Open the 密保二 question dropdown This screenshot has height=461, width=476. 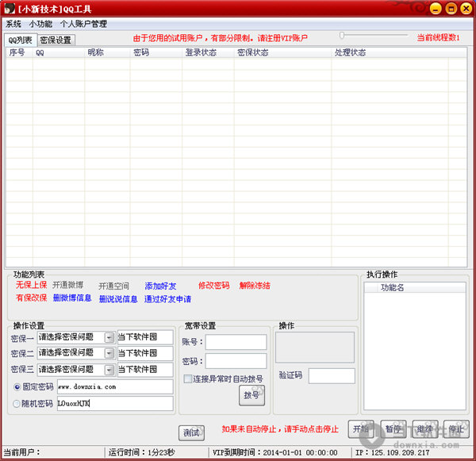pyautogui.click(x=109, y=353)
